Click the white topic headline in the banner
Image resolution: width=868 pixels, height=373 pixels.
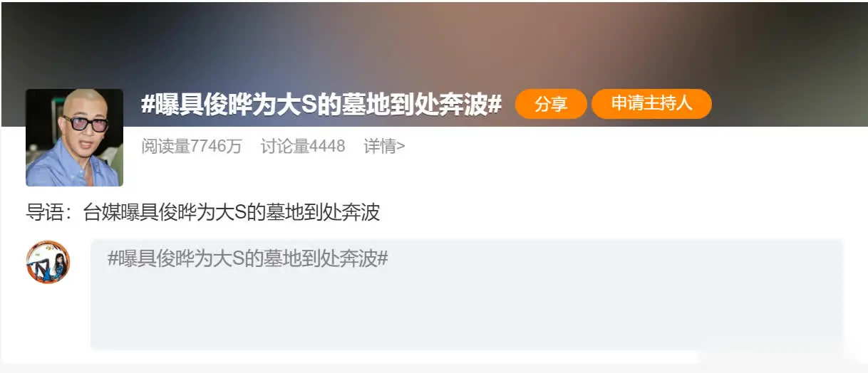click(x=321, y=104)
